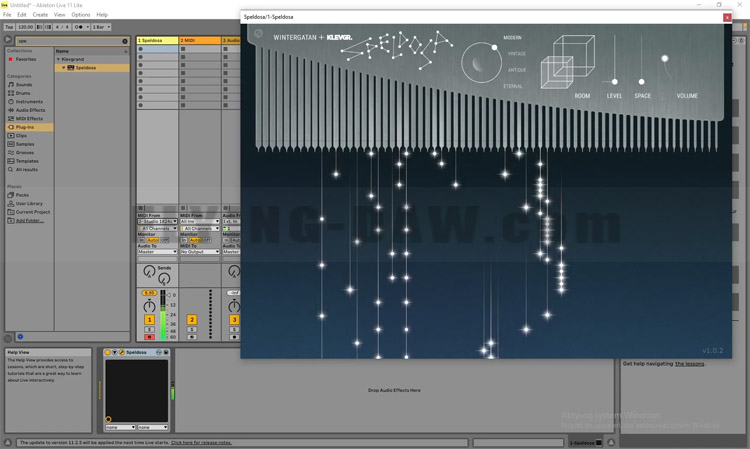750x449 pixels.
Task: Click Add Folder link in Places
Action: 30,220
